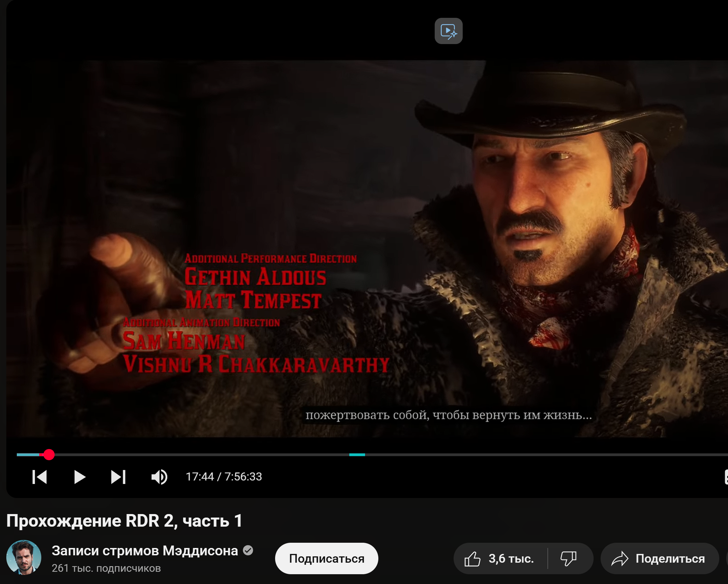The width and height of the screenshot is (728, 584).
Task: Open the channel avatar picture
Action: pos(24,557)
